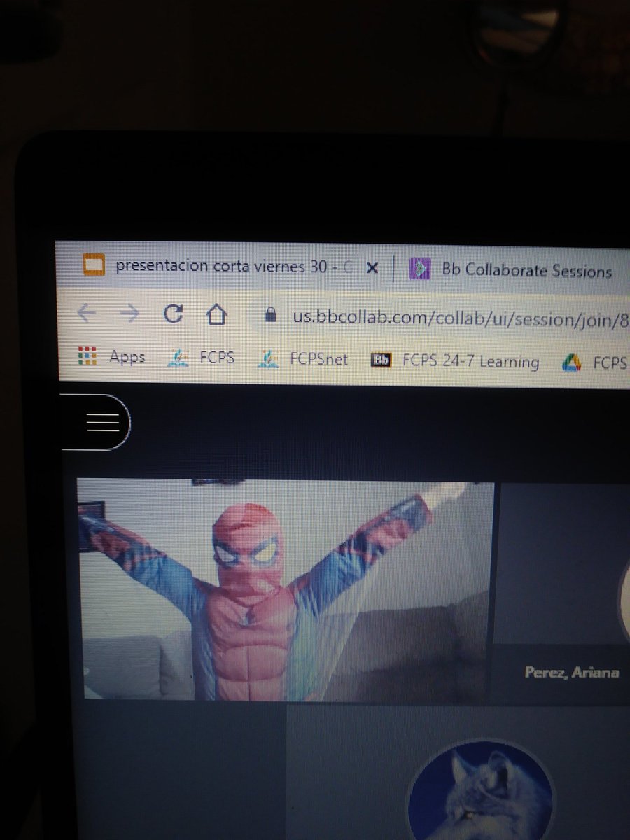Click the Perez, Ariana name label
Viewport: 630px width, 840px height.
572,673
